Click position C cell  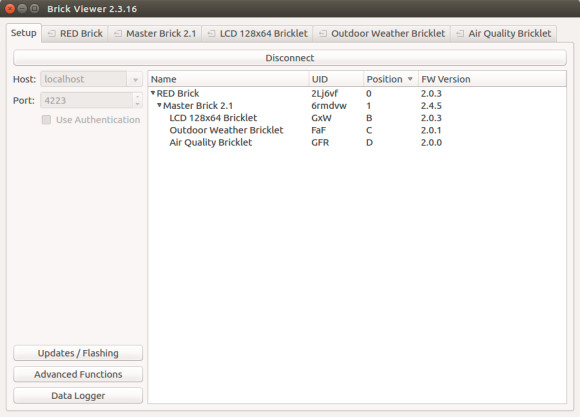369,130
